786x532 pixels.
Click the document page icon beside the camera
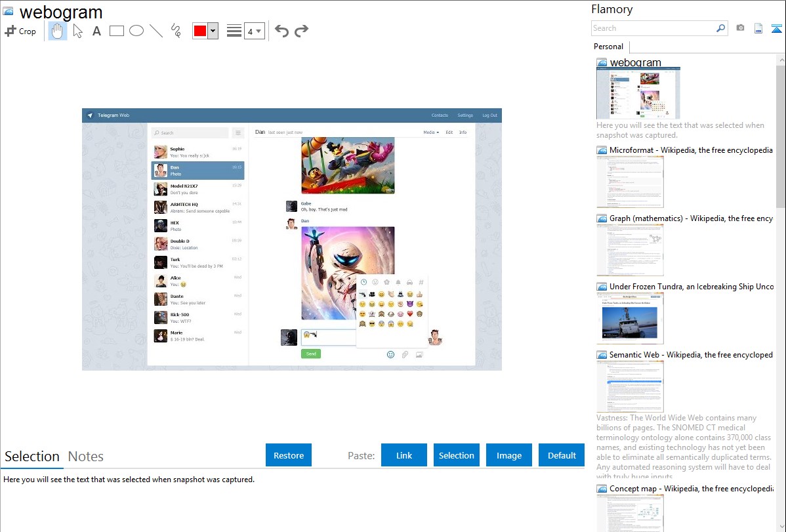pyautogui.click(x=758, y=28)
